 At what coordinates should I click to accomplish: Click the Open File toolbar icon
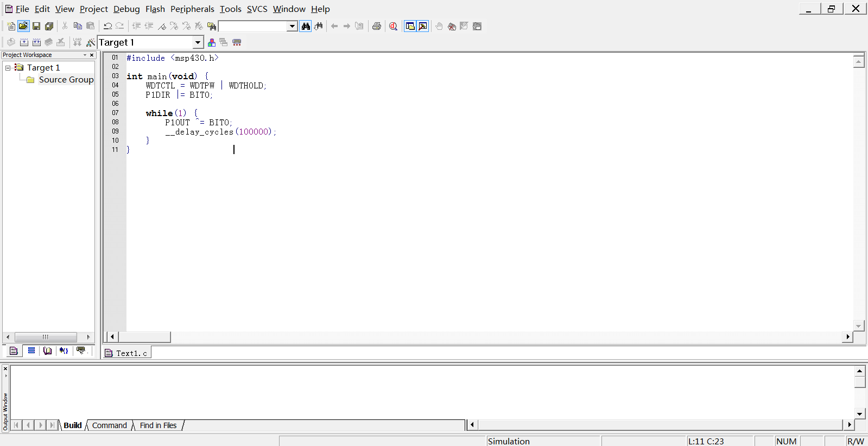pos(23,26)
